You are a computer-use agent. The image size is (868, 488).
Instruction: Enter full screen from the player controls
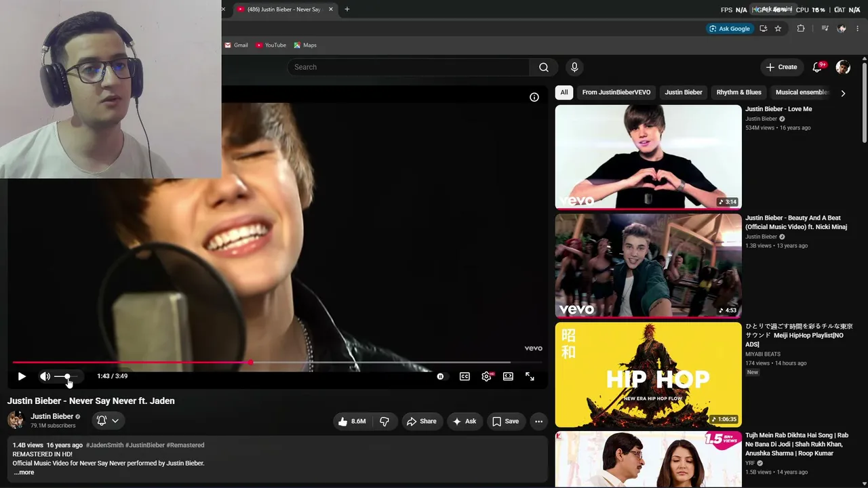(530, 376)
